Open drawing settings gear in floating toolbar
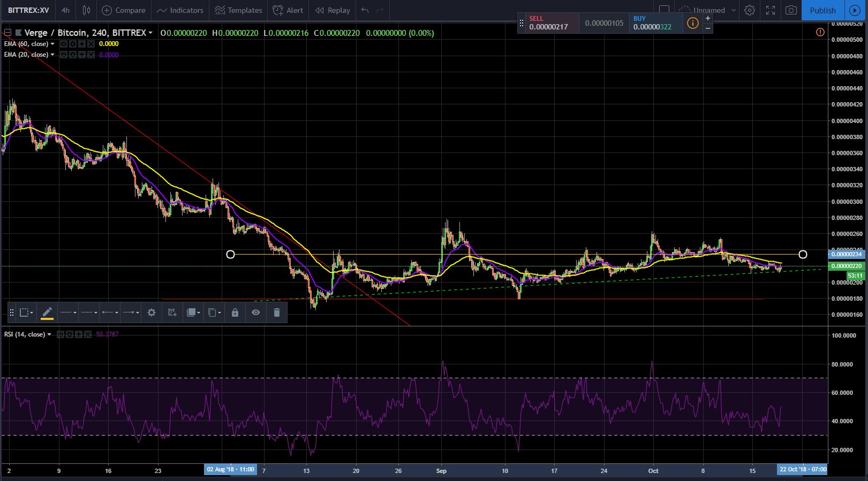Image resolution: width=868 pixels, height=481 pixels. [x=152, y=312]
